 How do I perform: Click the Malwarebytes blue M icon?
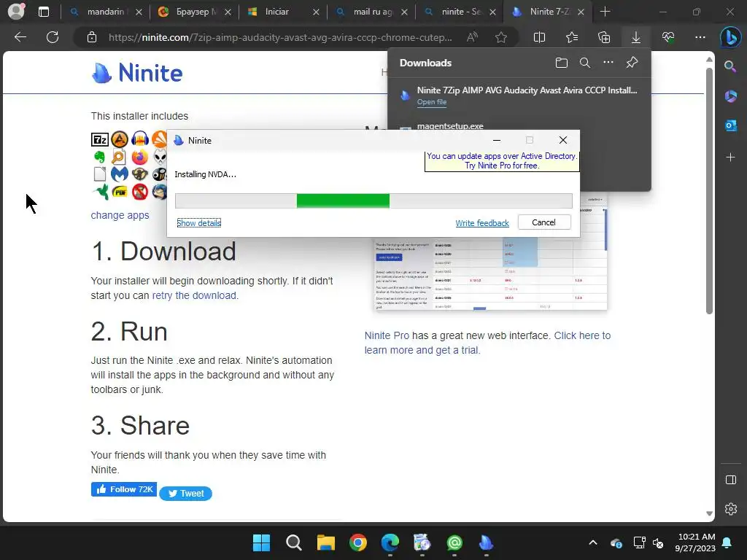(120, 174)
